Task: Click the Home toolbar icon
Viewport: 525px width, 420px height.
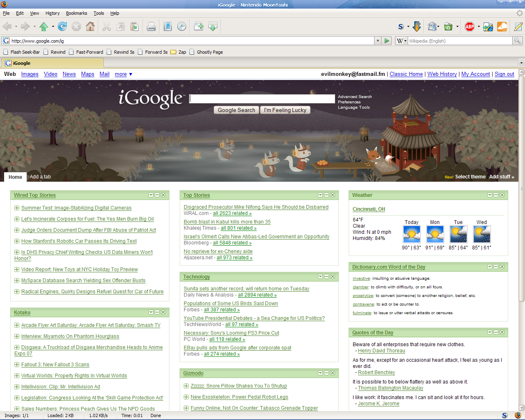Action: coord(90,27)
